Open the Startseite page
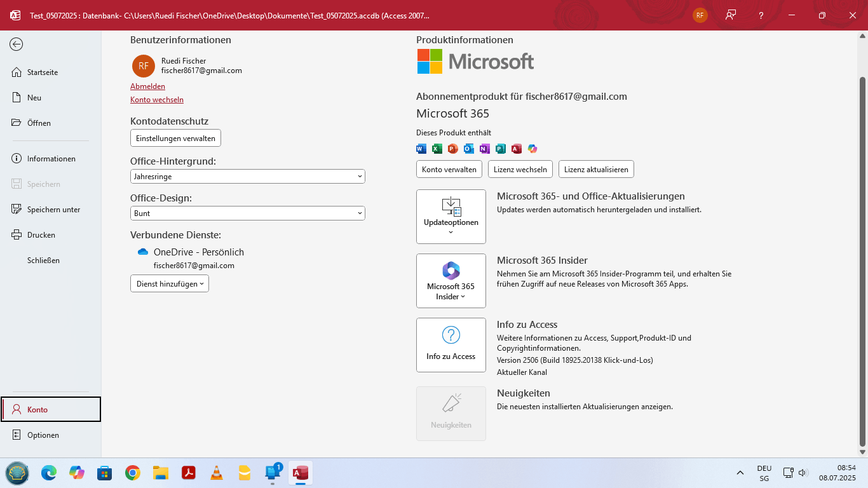The width and height of the screenshot is (868, 488). pyautogui.click(x=51, y=72)
